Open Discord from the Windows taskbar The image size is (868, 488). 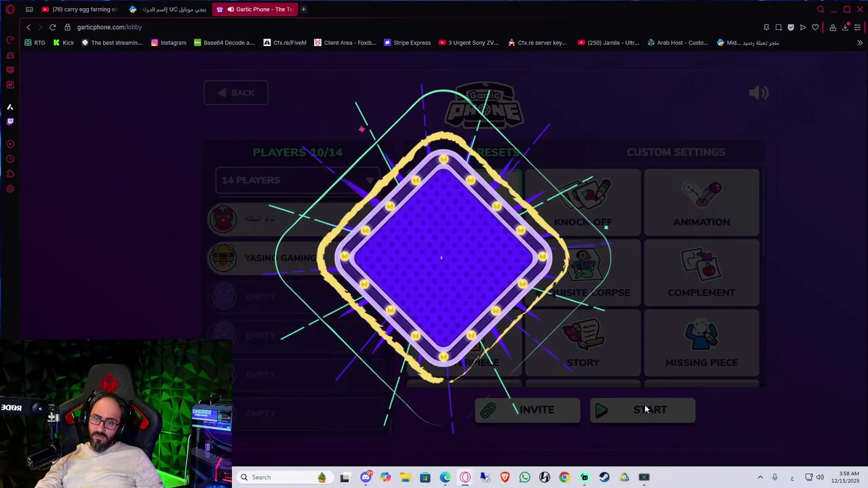(366, 477)
